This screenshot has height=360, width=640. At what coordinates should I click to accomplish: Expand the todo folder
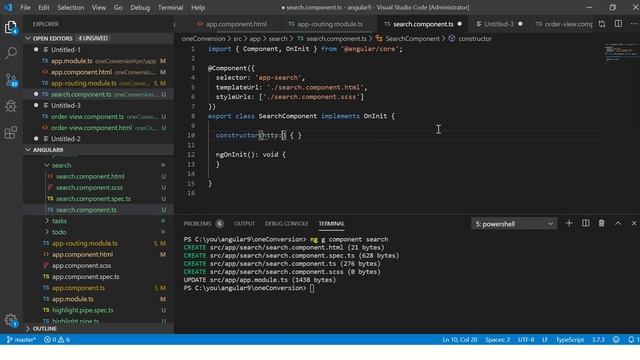coord(47,232)
